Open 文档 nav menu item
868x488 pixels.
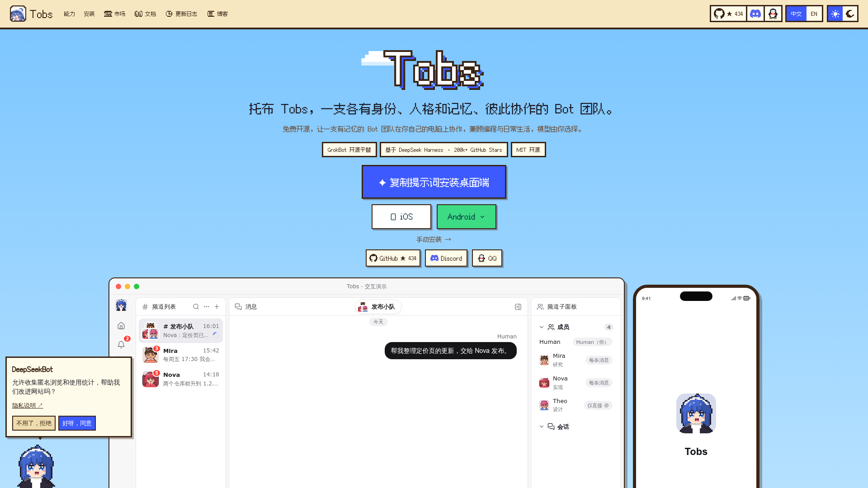(x=145, y=14)
